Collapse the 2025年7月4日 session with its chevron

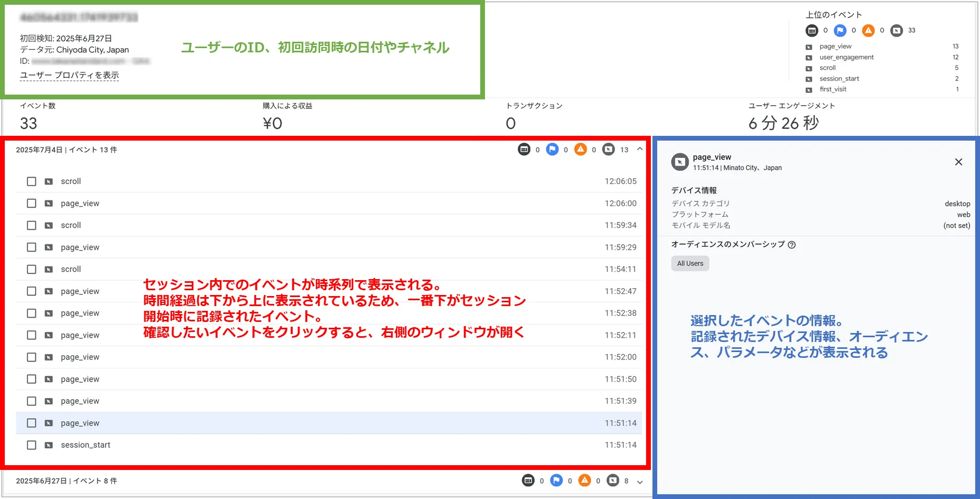(x=639, y=149)
